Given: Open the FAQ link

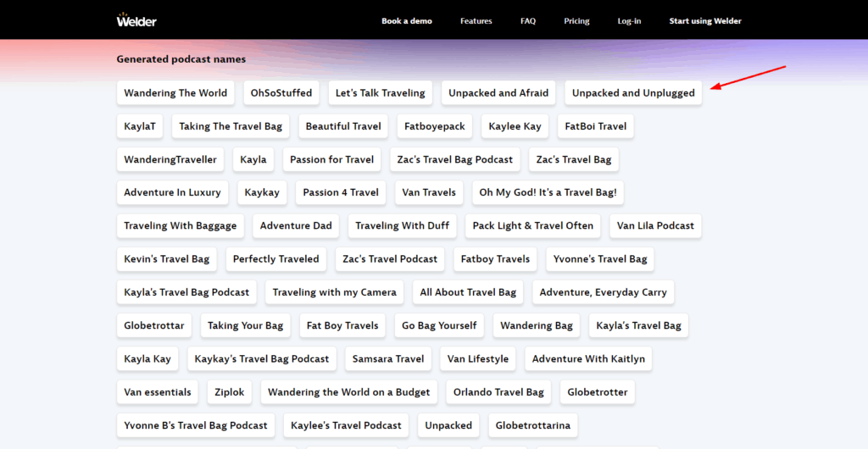Looking at the screenshot, I should click(x=527, y=21).
